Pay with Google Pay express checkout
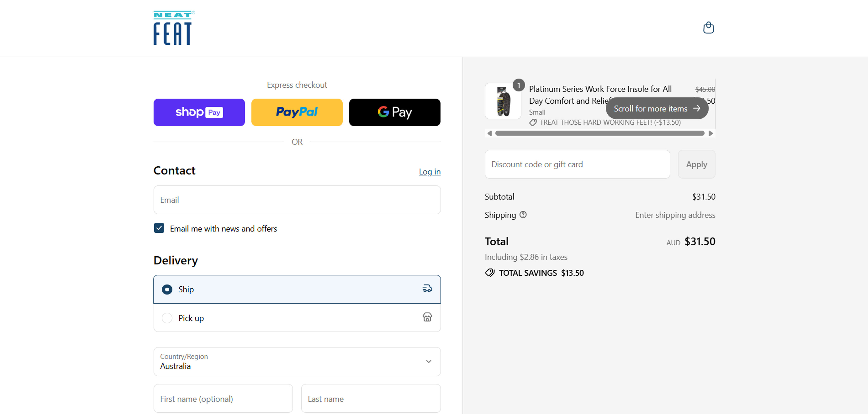 pos(395,112)
